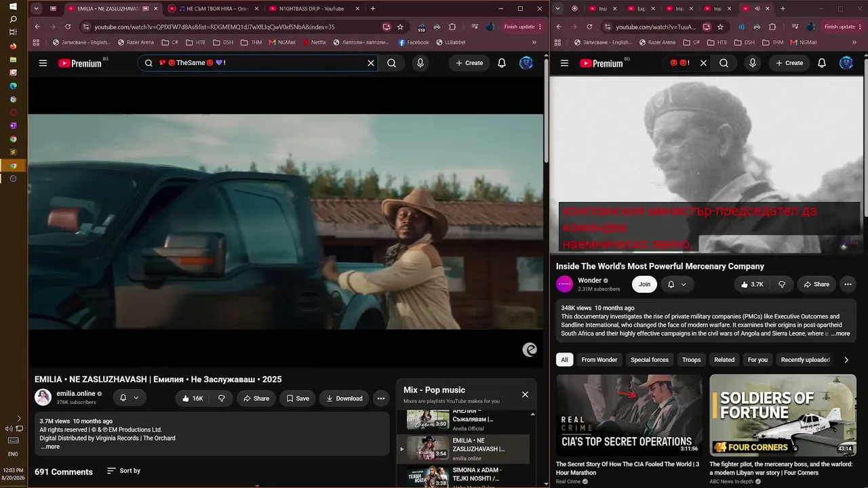
Task: Click the left video page scrollbar
Action: click(x=546, y=112)
